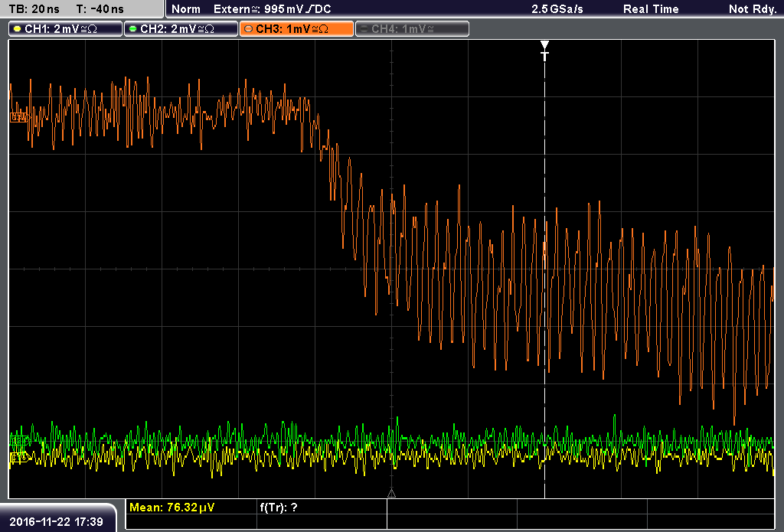Enable the greyed CH4 1mV channel tab
This screenshot has height=532, width=784.
412,28
